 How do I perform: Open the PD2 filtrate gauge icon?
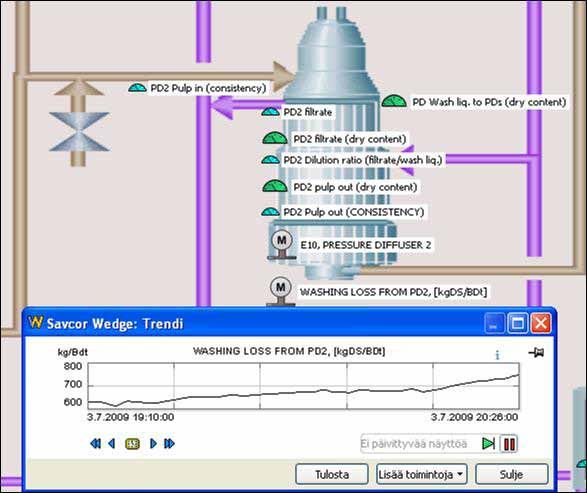[270, 111]
